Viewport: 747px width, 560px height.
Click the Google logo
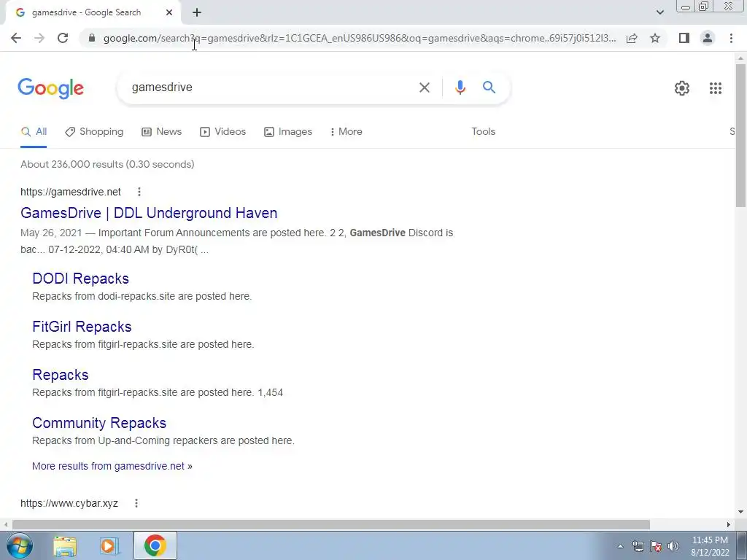51,88
